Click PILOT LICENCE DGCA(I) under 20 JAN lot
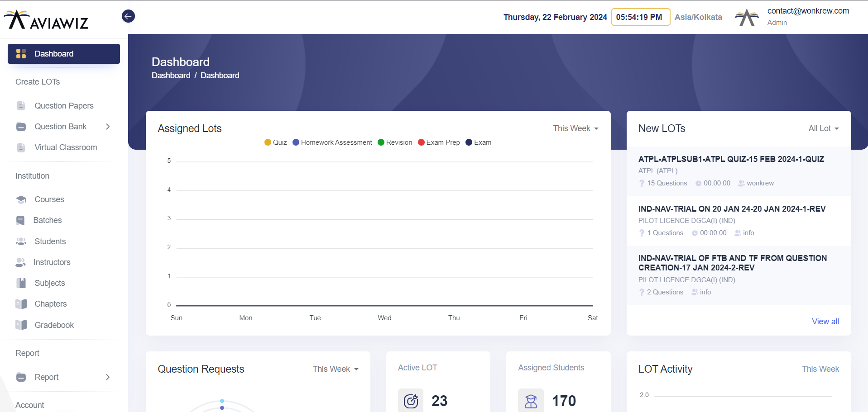The image size is (868, 412). [687, 221]
